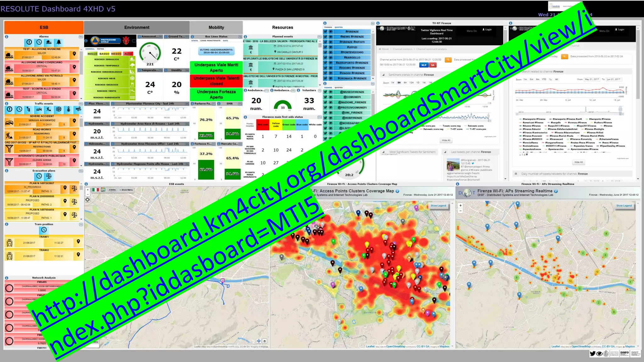Click map pin for TRAM/1 row
This screenshot has width=644, height=362.
(78, 241)
